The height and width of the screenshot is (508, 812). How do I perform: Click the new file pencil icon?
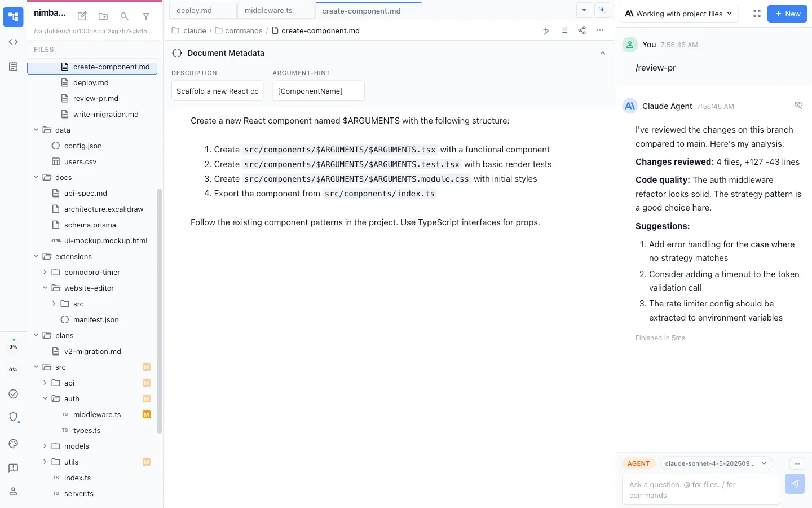tap(82, 16)
